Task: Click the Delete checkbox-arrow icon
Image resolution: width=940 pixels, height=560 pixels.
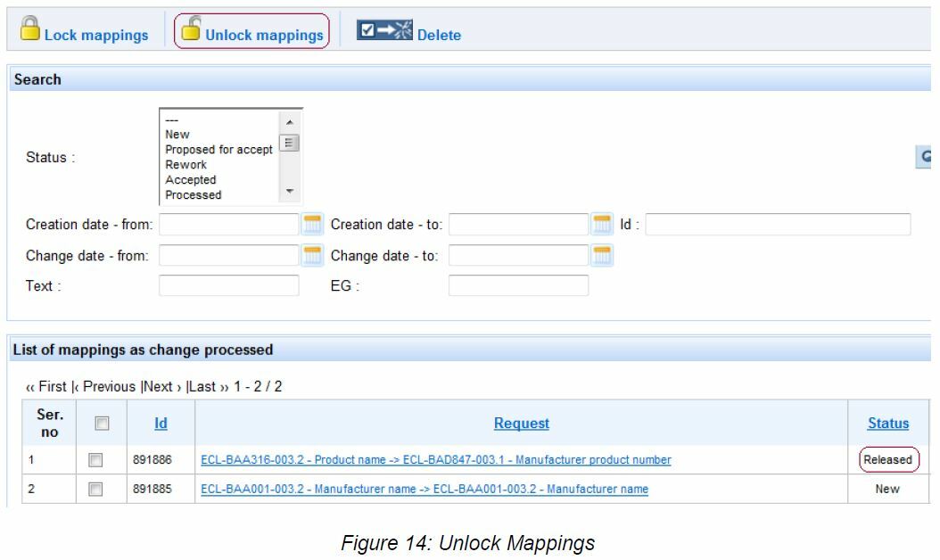Action: click(384, 31)
